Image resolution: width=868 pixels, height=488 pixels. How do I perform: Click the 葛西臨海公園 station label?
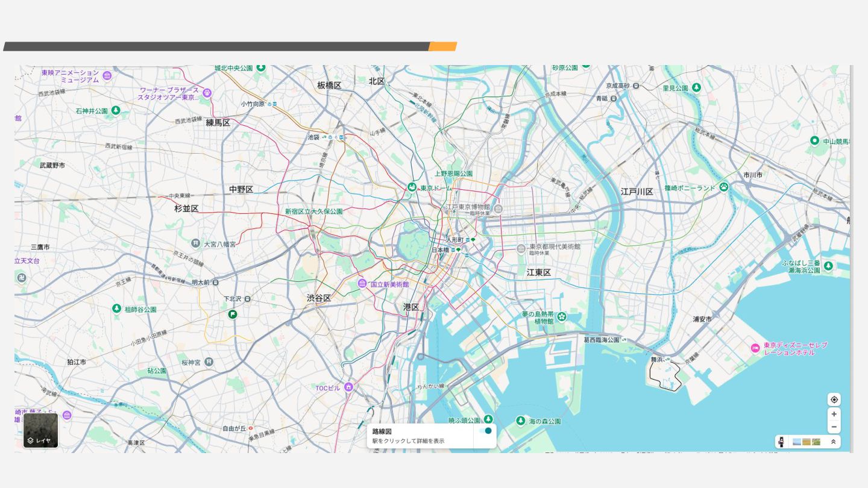pyautogui.click(x=601, y=340)
